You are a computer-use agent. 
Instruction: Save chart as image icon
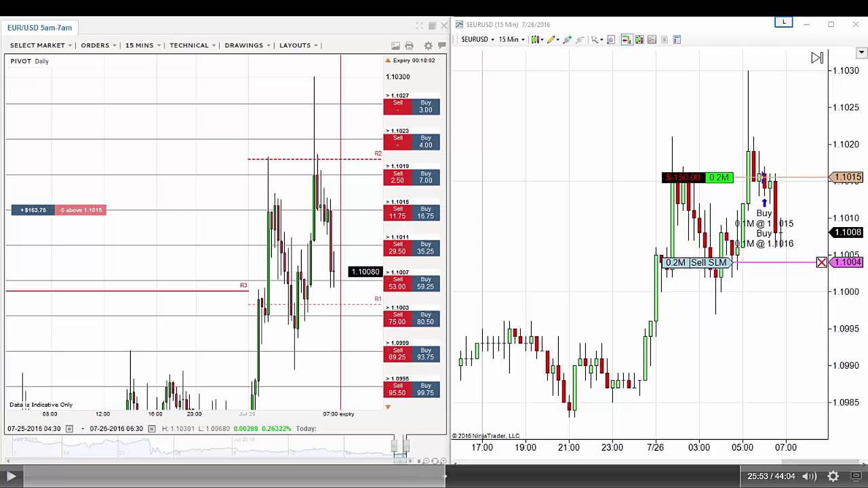(395, 45)
